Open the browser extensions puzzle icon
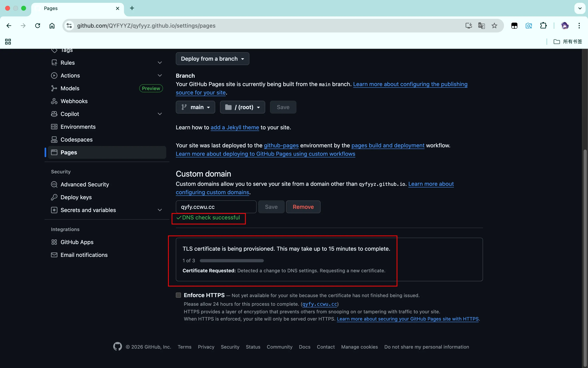 pos(543,26)
